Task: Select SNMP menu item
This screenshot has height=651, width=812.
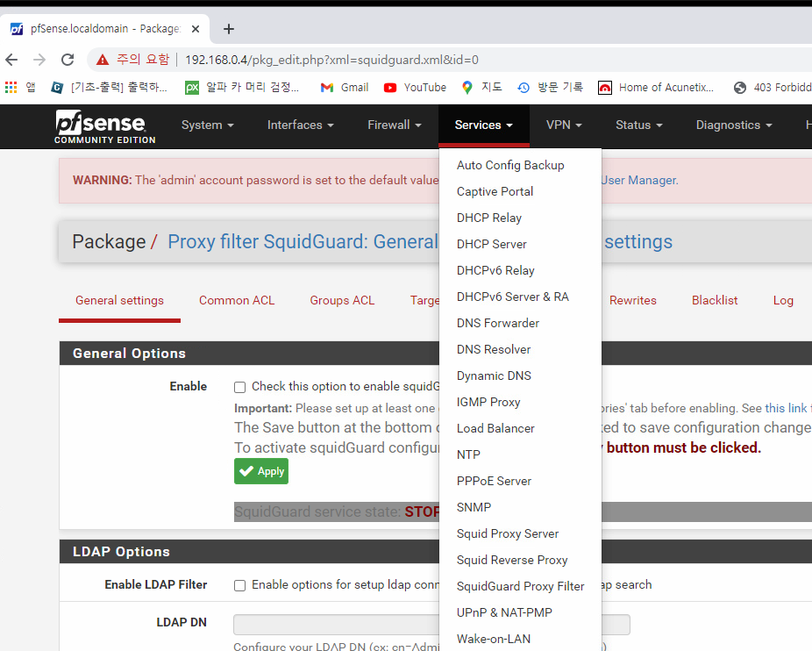Action: pos(520,507)
